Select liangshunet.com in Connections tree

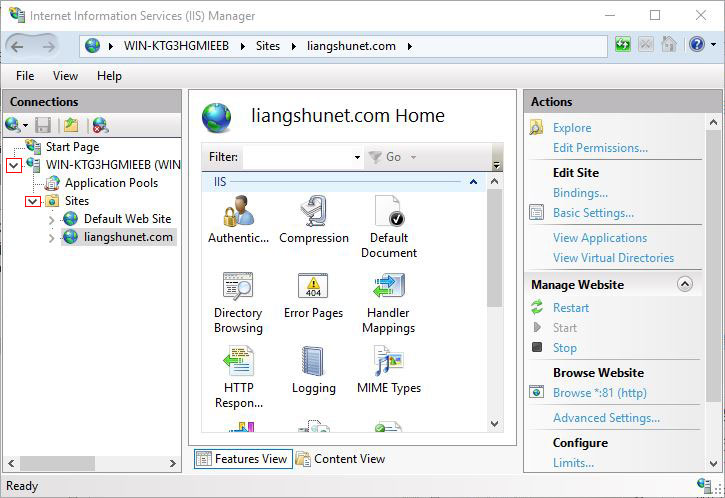click(x=128, y=237)
